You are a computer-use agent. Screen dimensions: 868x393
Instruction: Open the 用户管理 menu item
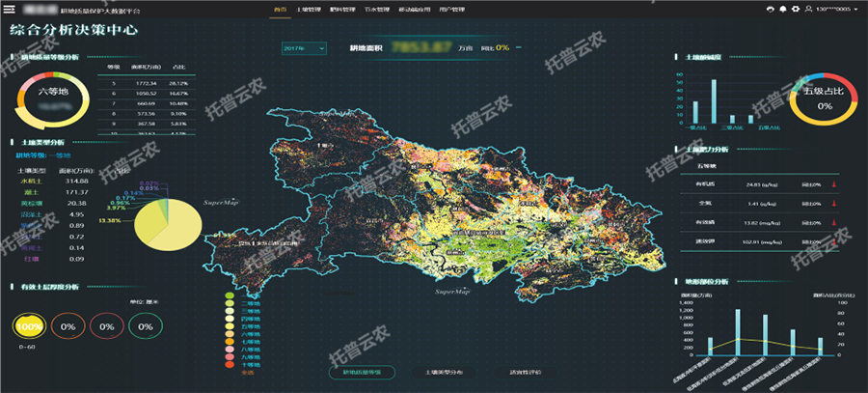coord(449,9)
